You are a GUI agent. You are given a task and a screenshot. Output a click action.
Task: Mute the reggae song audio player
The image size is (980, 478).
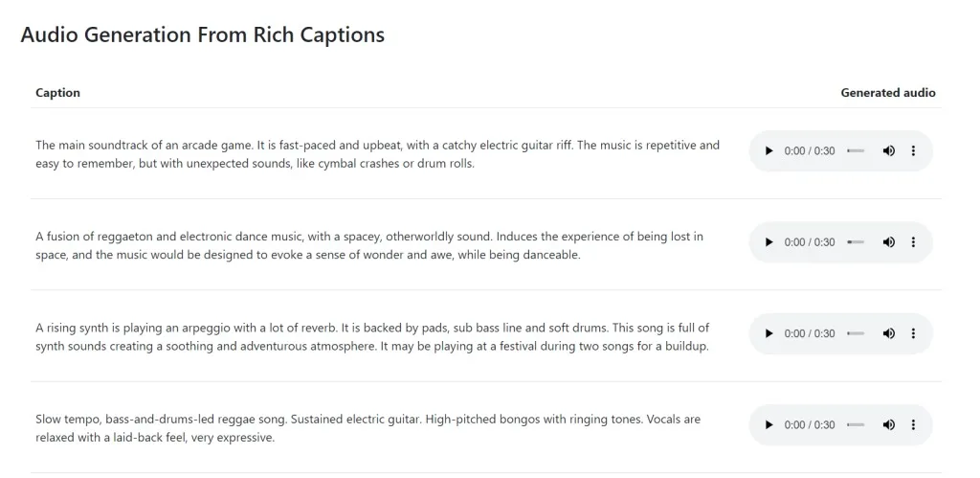point(889,424)
